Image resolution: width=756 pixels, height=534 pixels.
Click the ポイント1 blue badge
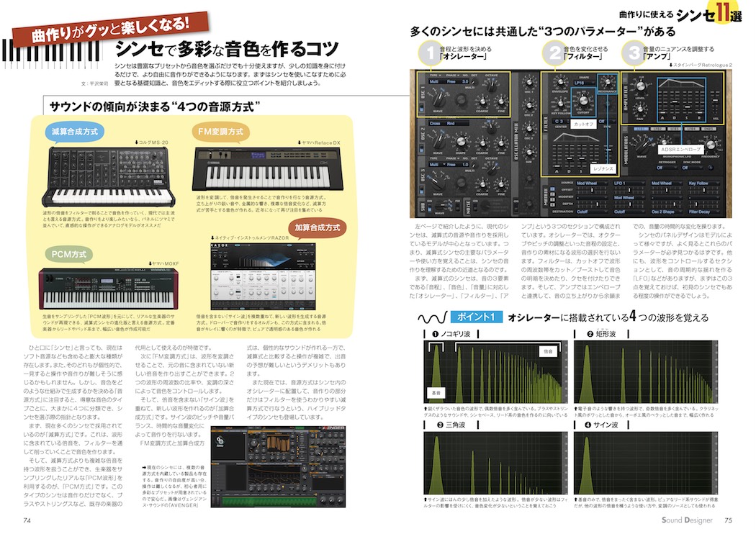click(477, 317)
